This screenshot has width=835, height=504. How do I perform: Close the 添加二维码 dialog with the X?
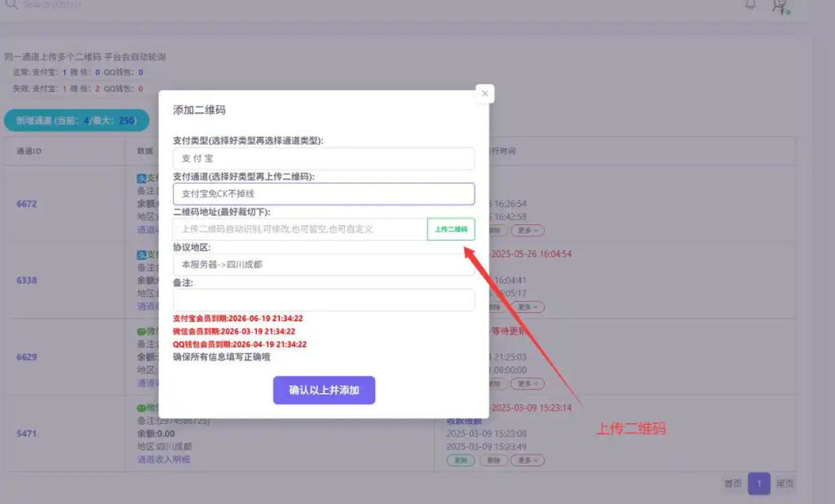[485, 94]
